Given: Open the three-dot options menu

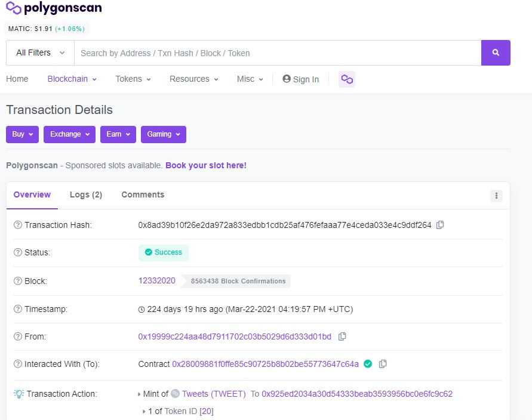Looking at the screenshot, I should tap(496, 196).
